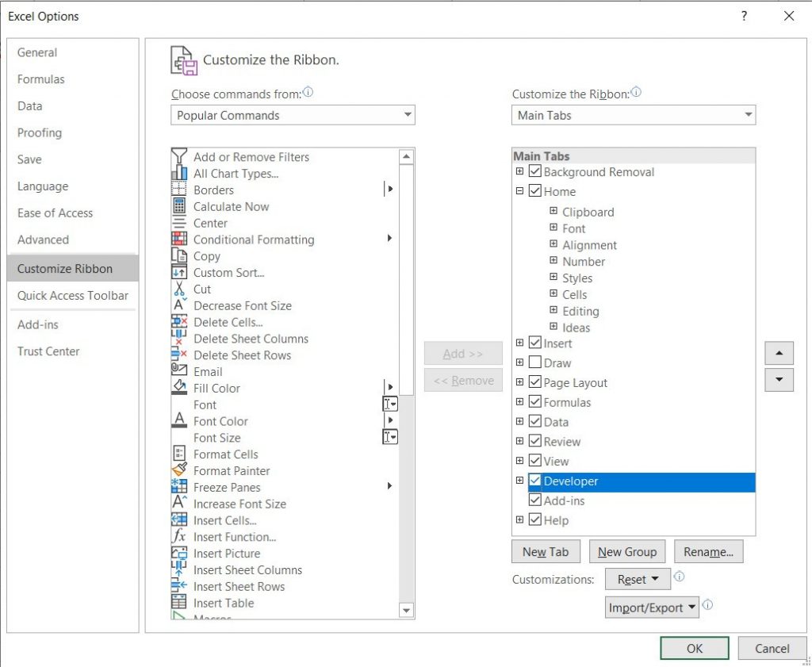
Task: Select the Freeze Panes command icon
Action: pos(178,487)
